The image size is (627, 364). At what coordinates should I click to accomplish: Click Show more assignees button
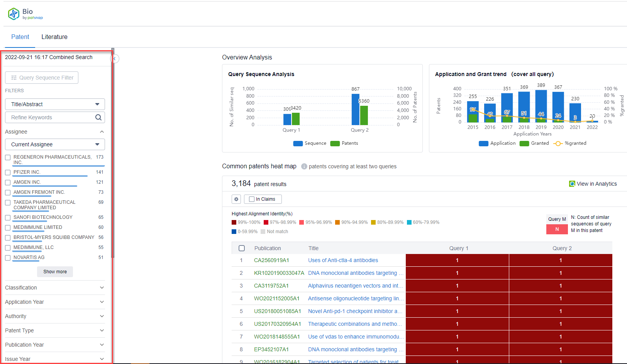click(55, 272)
